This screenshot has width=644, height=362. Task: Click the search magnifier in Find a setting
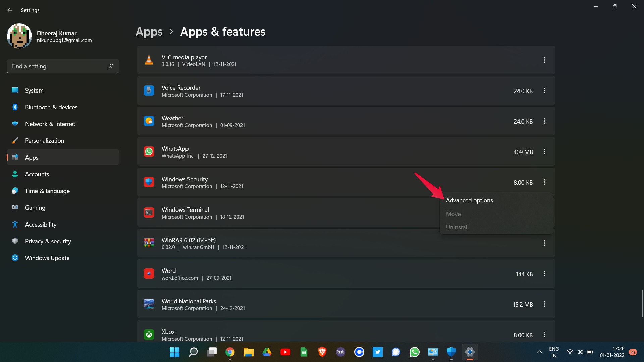point(111,66)
